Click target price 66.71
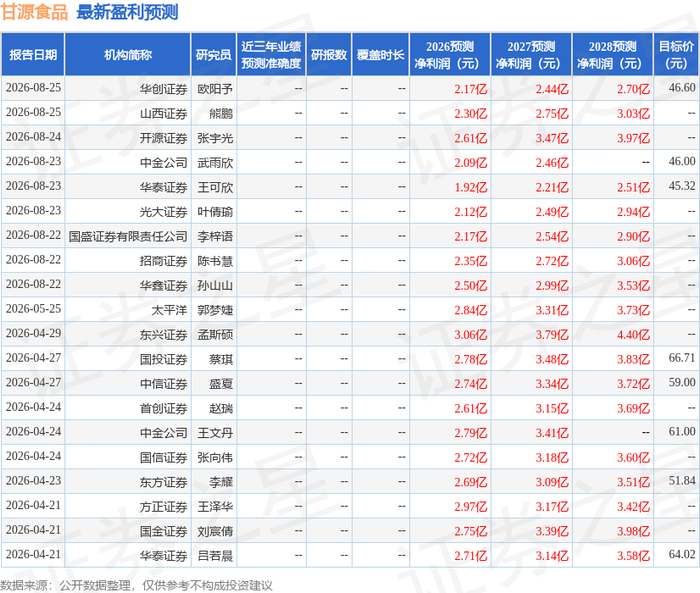This screenshot has width=700, height=593. coord(682,358)
